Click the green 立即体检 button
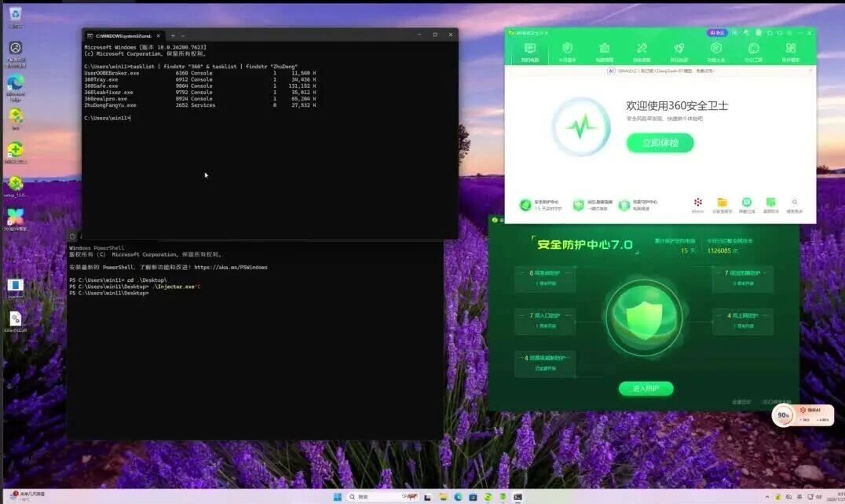The height and width of the screenshot is (504, 845). 660,143
